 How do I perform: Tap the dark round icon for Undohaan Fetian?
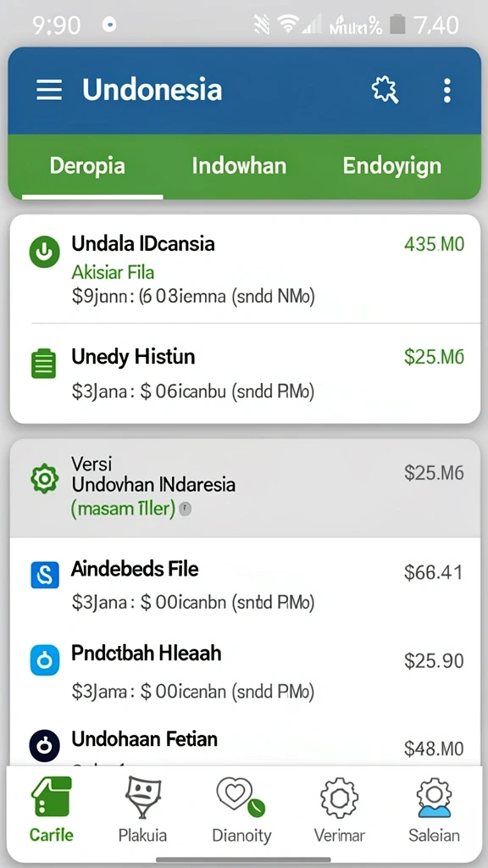pyautogui.click(x=44, y=746)
